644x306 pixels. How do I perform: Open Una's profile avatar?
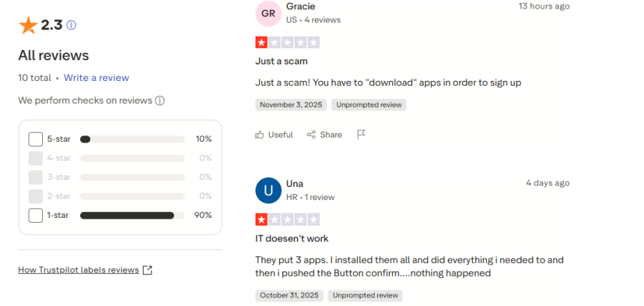point(268,191)
